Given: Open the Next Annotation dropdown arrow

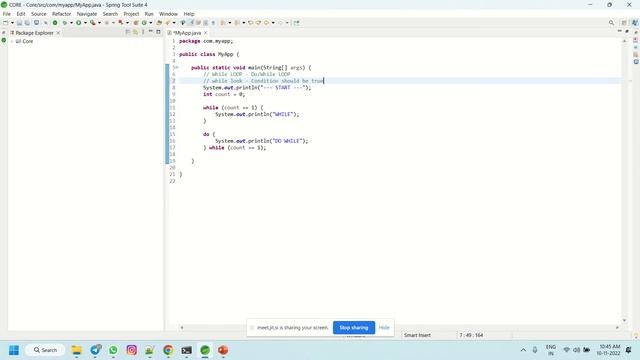Looking at the screenshot, I should point(229,23).
